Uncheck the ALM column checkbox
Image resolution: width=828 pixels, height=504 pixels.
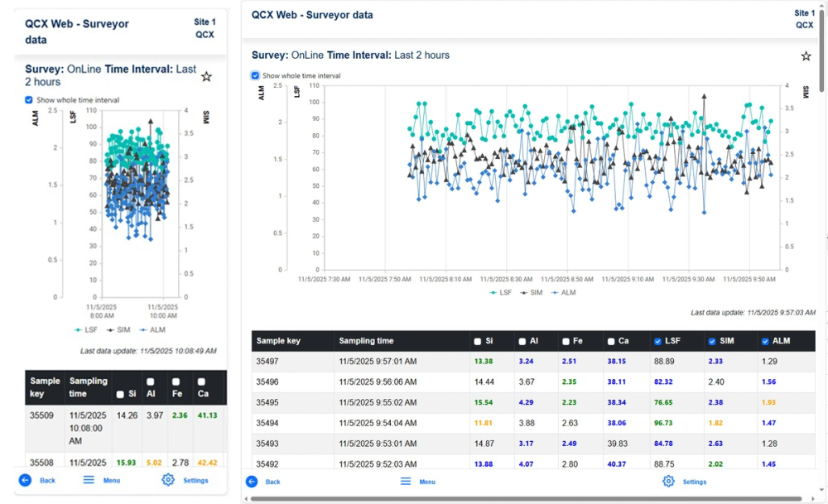tap(764, 340)
